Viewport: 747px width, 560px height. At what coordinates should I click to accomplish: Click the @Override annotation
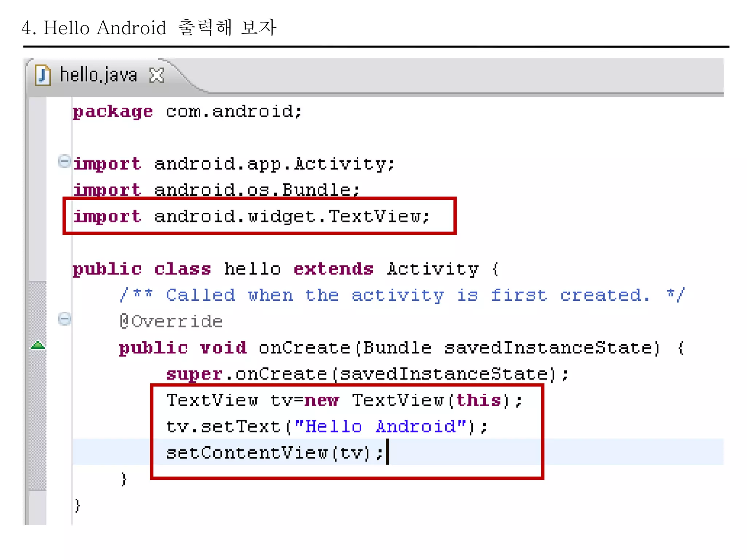(x=171, y=322)
